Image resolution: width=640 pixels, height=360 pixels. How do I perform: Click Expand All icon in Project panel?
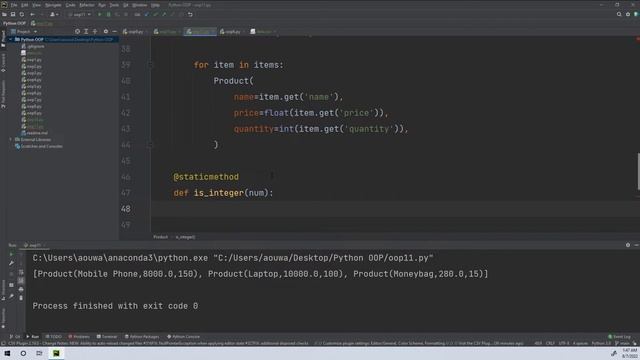[86, 31]
